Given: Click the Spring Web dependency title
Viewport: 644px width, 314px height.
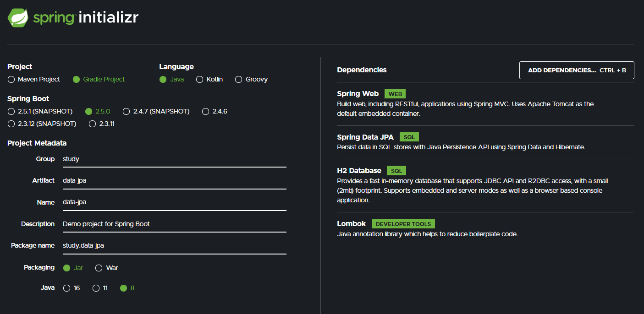Looking at the screenshot, I should pyautogui.click(x=358, y=94).
